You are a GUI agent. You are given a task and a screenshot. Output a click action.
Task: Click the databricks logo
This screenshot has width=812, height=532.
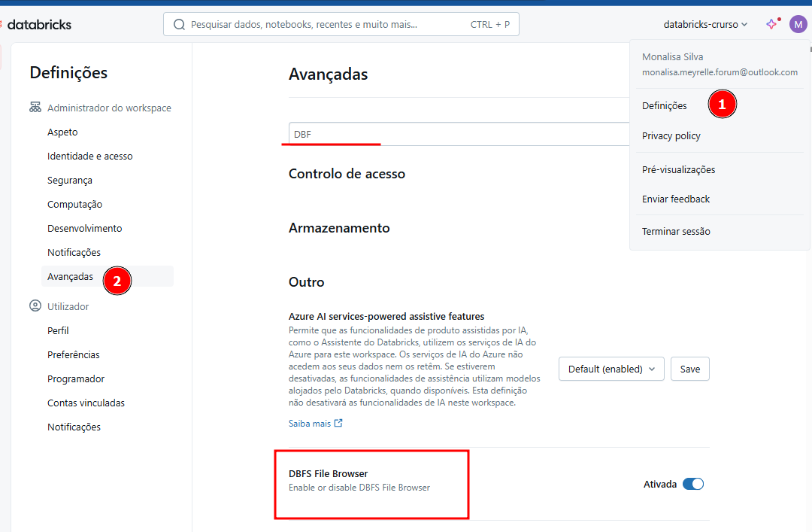click(36, 24)
